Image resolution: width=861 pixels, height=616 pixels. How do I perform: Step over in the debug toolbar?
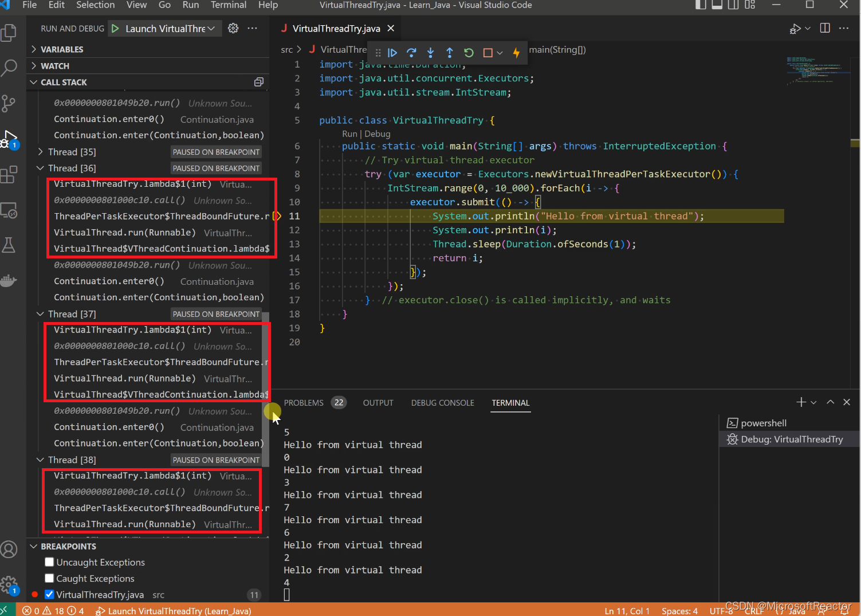pos(411,53)
